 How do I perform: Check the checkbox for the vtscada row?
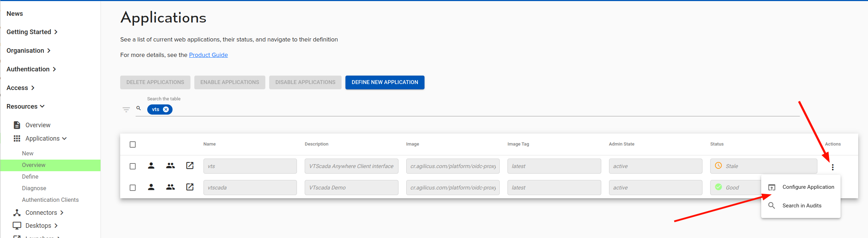[x=132, y=188]
